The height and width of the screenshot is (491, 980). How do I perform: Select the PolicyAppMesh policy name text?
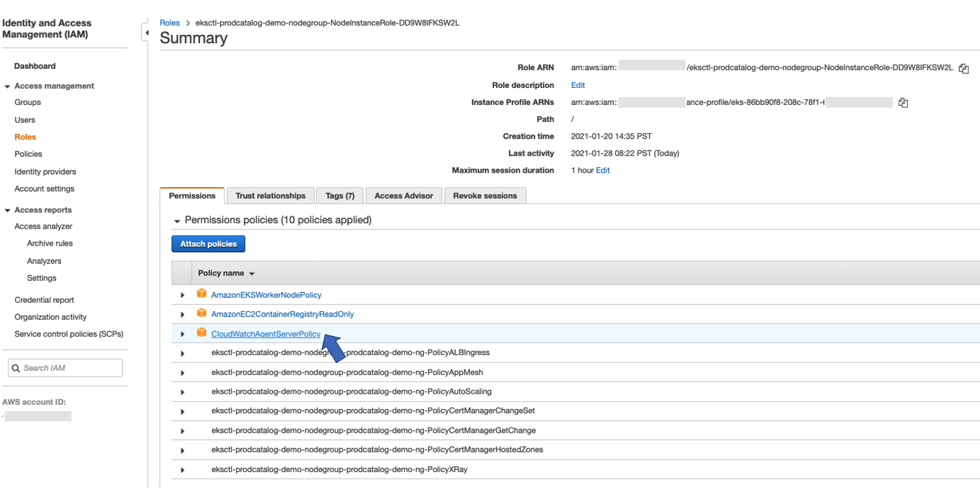point(347,372)
